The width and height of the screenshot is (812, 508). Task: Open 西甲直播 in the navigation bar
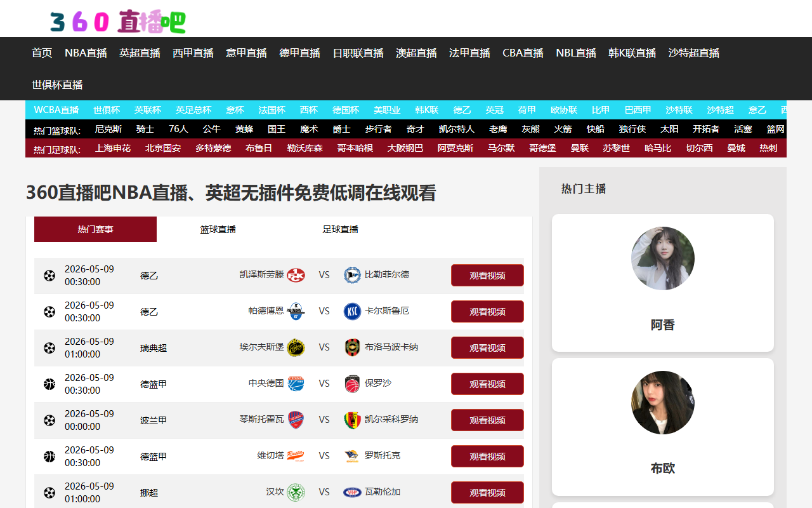click(x=193, y=53)
